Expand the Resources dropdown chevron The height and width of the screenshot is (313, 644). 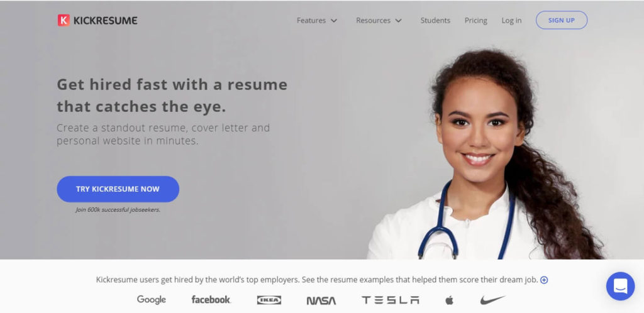[x=398, y=21]
